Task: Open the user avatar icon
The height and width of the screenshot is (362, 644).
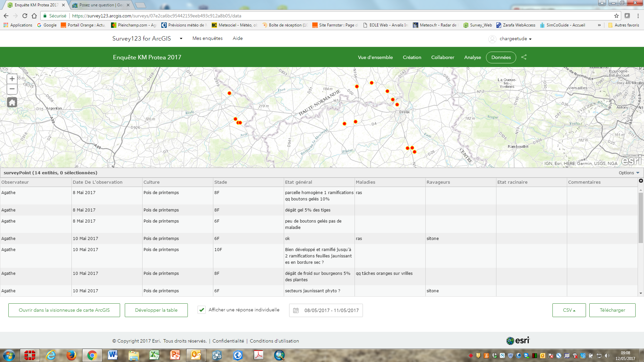Action: pyautogui.click(x=492, y=39)
